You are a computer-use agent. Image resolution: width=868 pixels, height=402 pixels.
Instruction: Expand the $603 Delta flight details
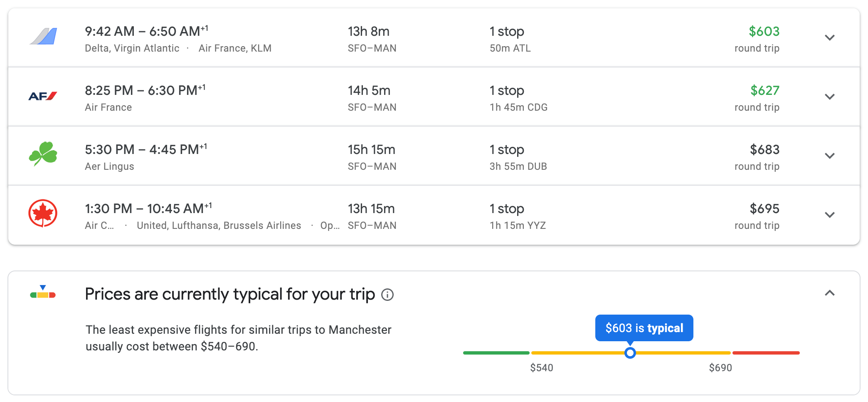(x=830, y=37)
